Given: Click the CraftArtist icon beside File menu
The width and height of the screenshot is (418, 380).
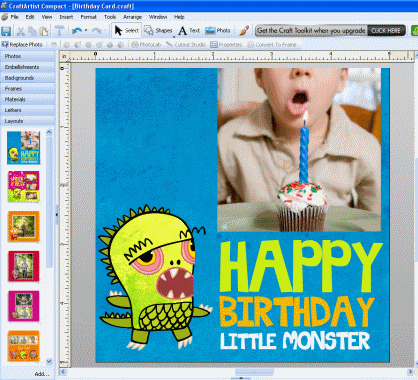Looking at the screenshot, I should (x=4, y=17).
